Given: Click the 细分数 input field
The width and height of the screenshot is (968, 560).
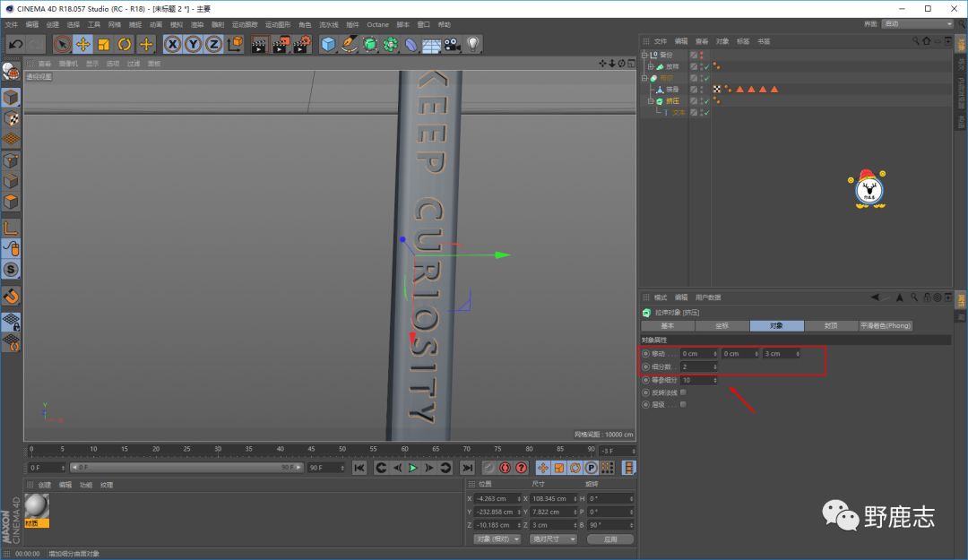Looking at the screenshot, I should point(697,367).
